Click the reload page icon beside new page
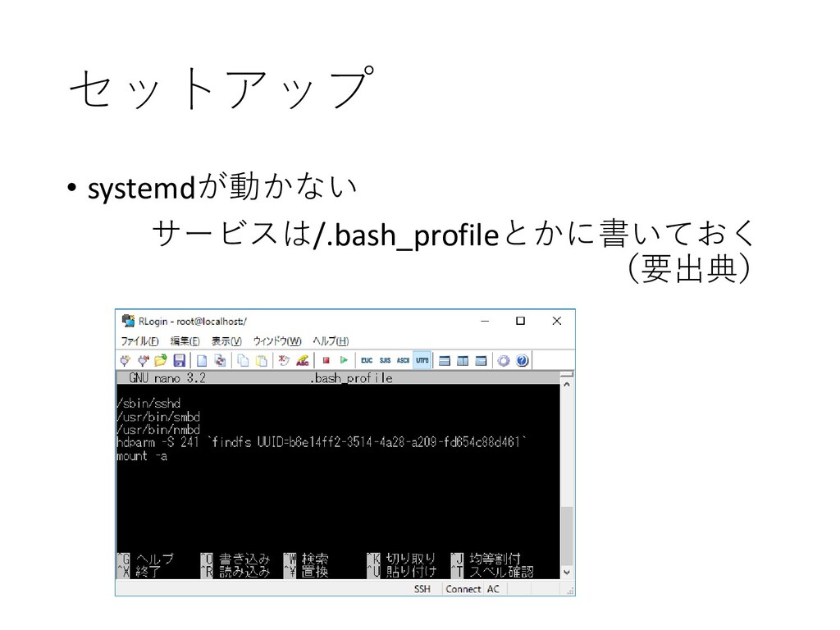This screenshot has height=630, width=840. pyautogui.click(x=220, y=361)
